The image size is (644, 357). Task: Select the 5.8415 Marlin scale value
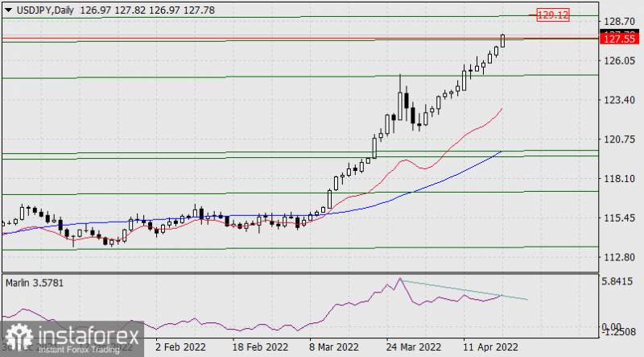[617, 281]
